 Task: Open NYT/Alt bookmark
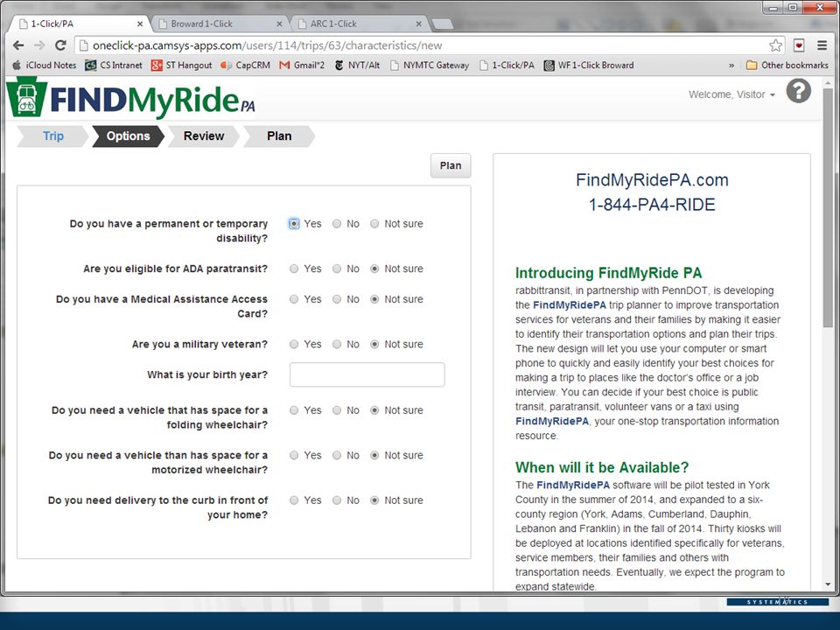(357, 66)
